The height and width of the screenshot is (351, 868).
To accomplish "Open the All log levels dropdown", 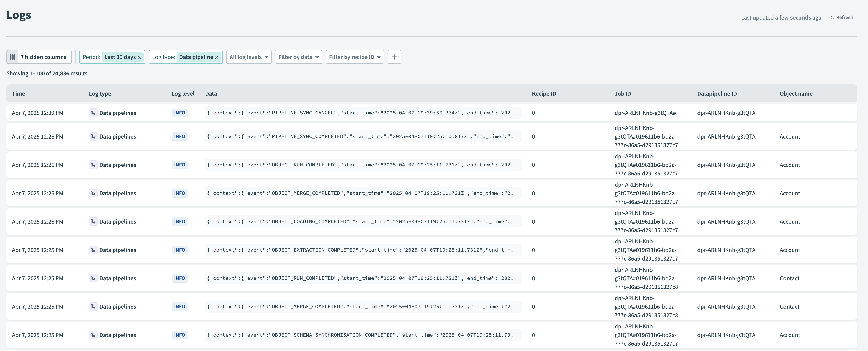I will point(249,57).
